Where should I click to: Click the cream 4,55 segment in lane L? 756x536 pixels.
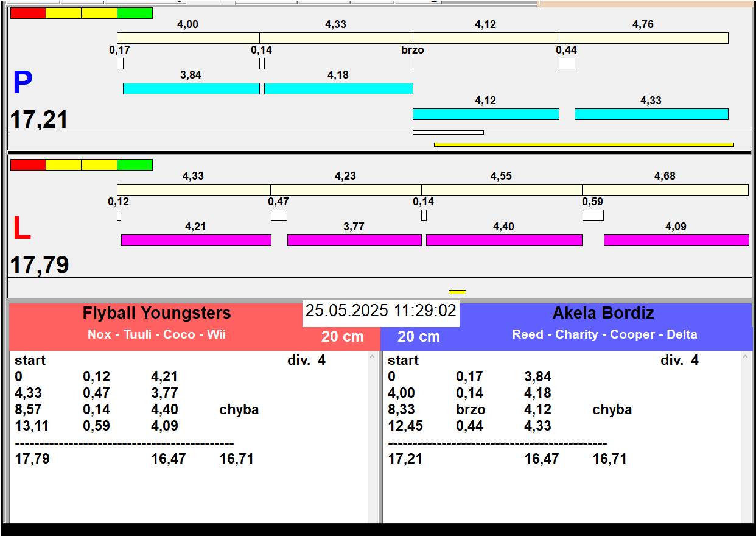pyautogui.click(x=502, y=189)
